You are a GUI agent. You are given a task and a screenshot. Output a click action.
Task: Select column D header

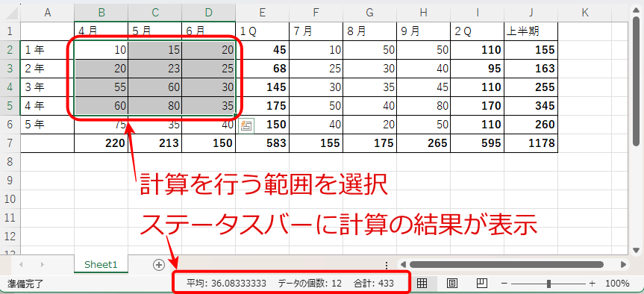point(209,13)
